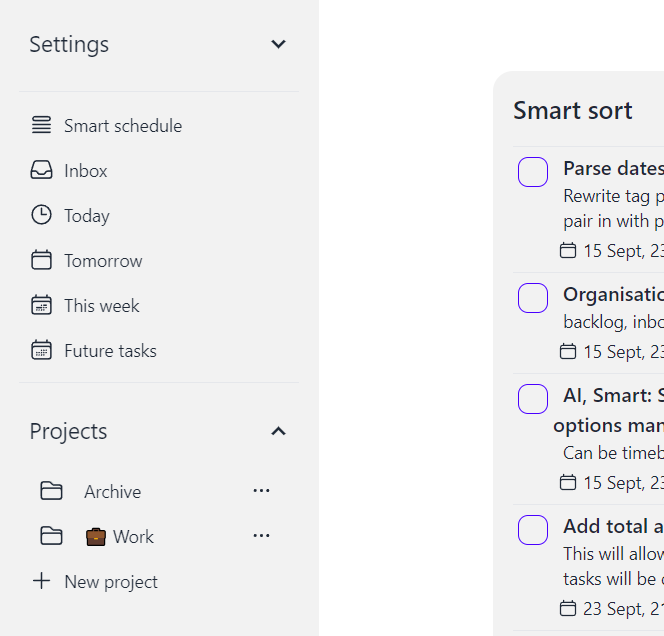The height and width of the screenshot is (636, 664).
Task: Expand the Settings section chevron
Action: [x=279, y=44]
